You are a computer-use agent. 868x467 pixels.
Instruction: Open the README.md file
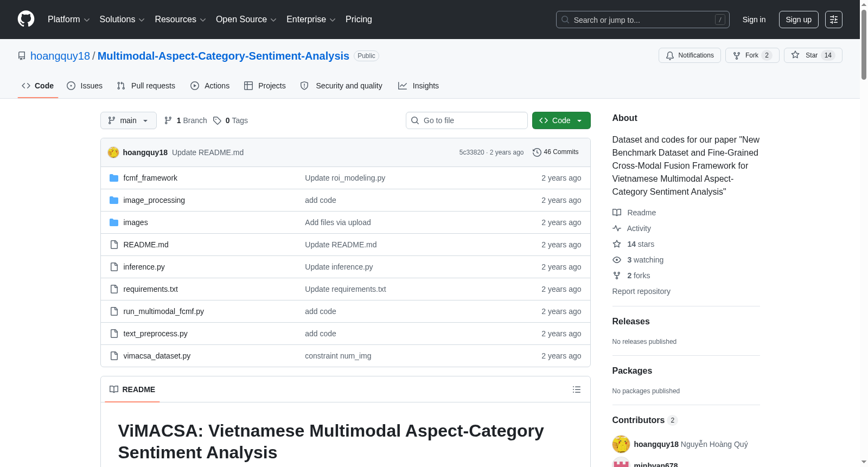(146, 245)
